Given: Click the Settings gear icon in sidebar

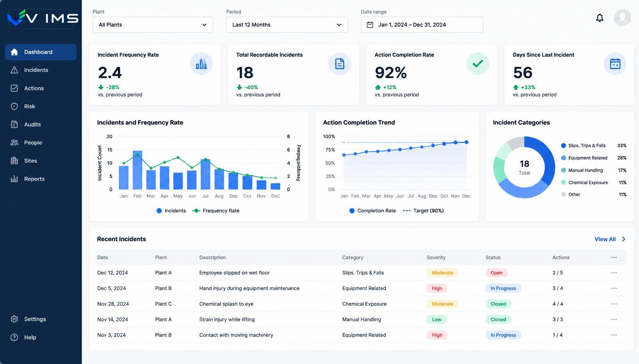Looking at the screenshot, I should 14,319.
